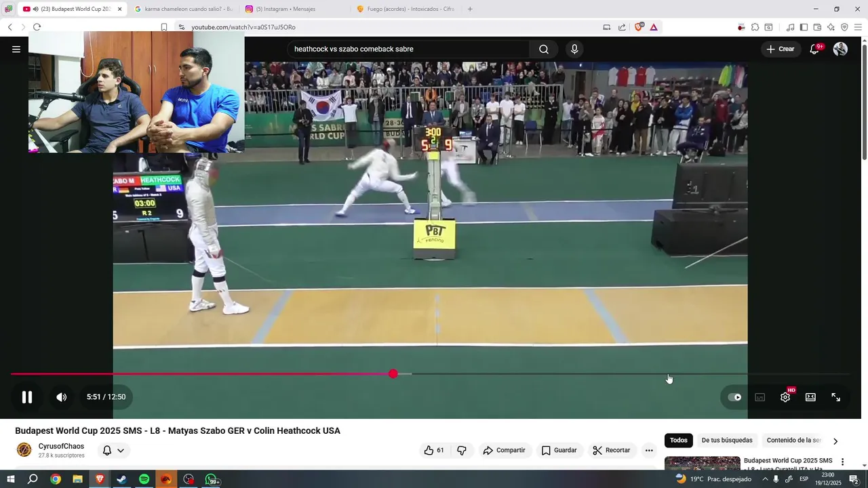Reload the current page

point(37,27)
